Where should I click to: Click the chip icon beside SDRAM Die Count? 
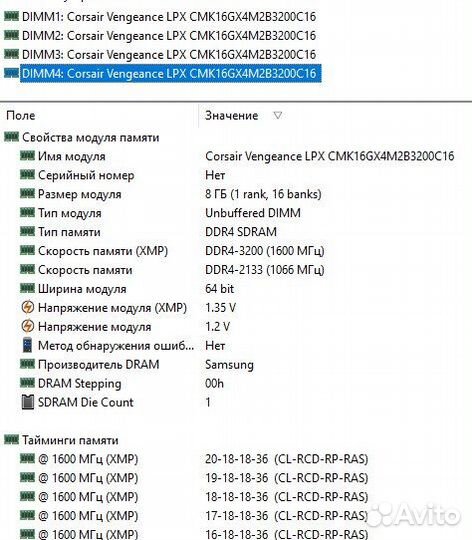[x=28, y=402]
